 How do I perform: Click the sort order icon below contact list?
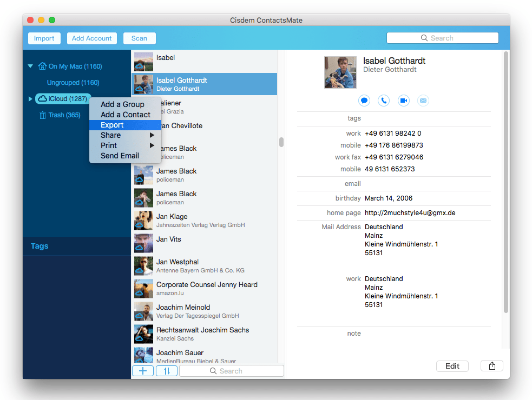click(167, 371)
